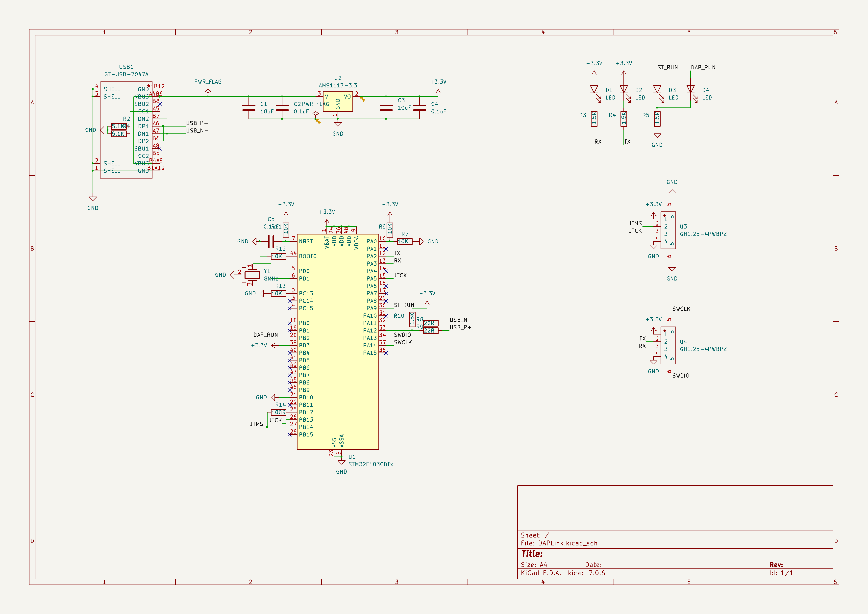Viewport: 868px width, 614px height.
Task: Click the DAP_RUN label at PB2
Action: point(265,334)
